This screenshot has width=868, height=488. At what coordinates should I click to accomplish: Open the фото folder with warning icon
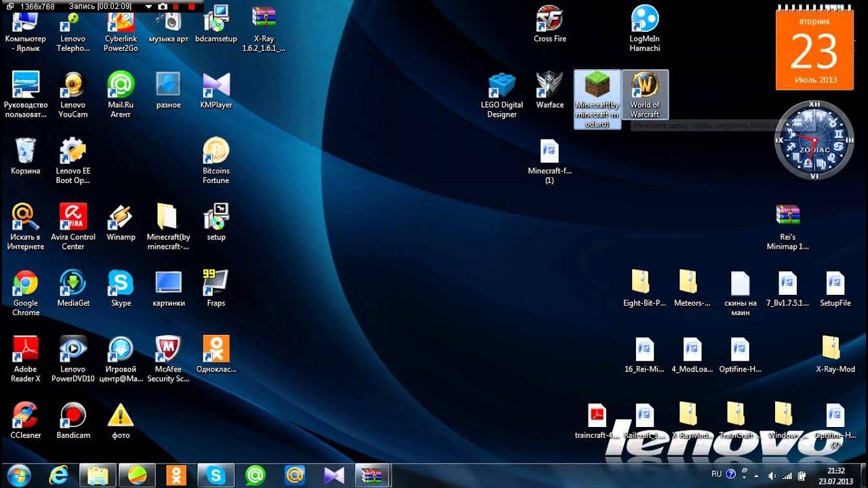[x=121, y=420]
